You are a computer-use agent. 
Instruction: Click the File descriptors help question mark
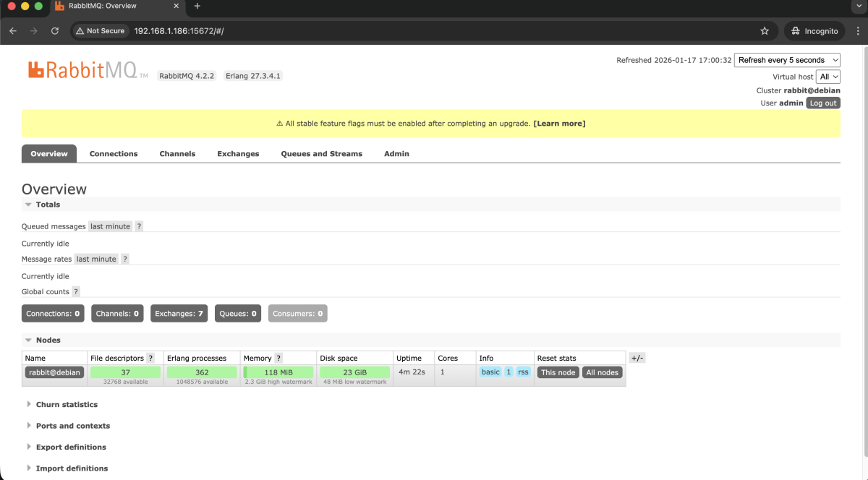click(x=150, y=358)
